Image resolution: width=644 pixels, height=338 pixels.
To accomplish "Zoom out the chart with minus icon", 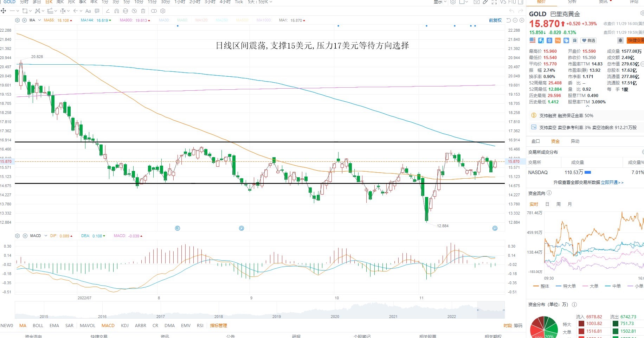I will (x=515, y=20).
